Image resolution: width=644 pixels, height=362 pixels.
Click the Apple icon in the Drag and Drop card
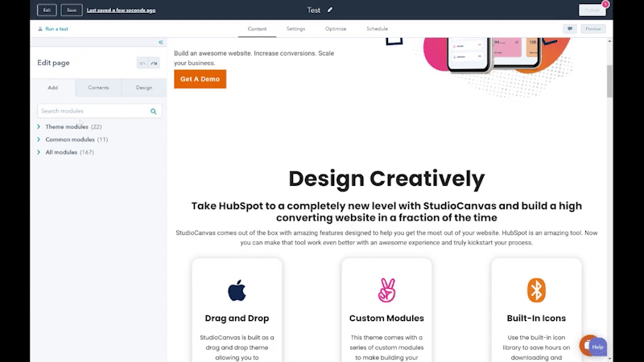tap(237, 290)
